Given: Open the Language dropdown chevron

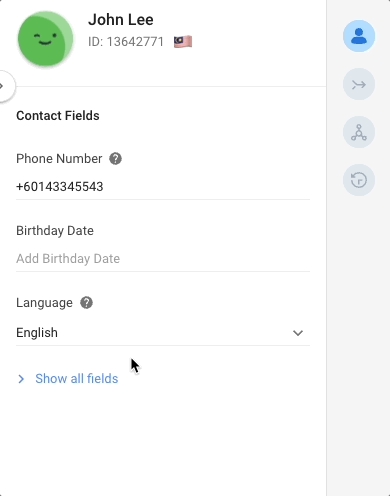Looking at the screenshot, I should tap(298, 333).
